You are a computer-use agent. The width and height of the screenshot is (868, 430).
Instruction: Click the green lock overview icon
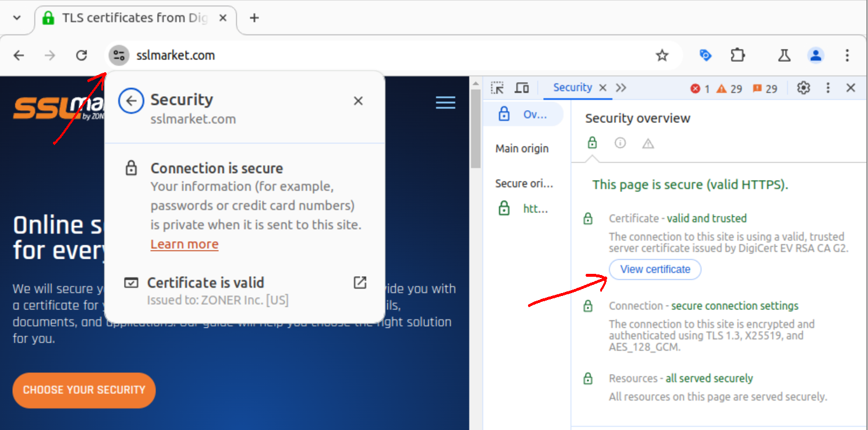(592, 143)
